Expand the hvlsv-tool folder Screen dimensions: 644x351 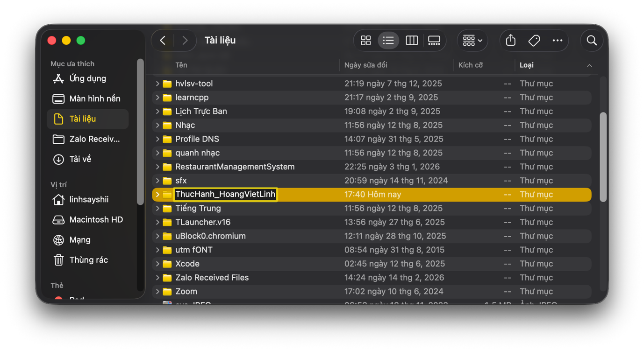click(x=157, y=84)
